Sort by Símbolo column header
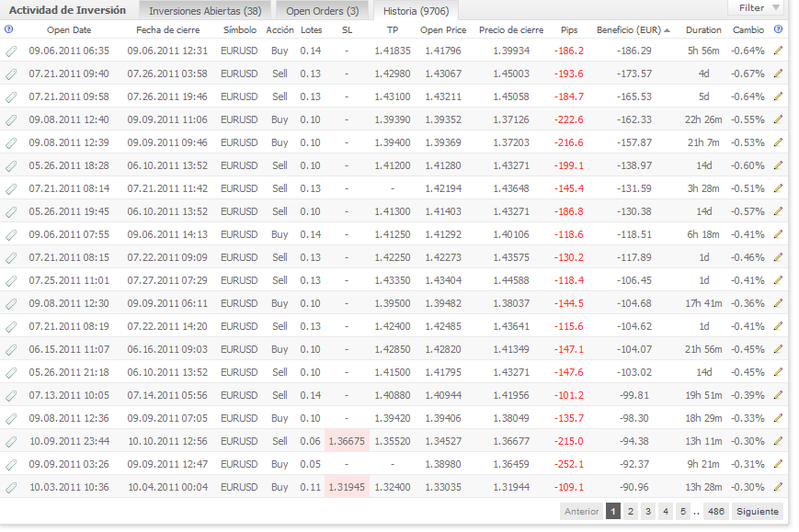Screen dimensions: 799x532 (239, 30)
